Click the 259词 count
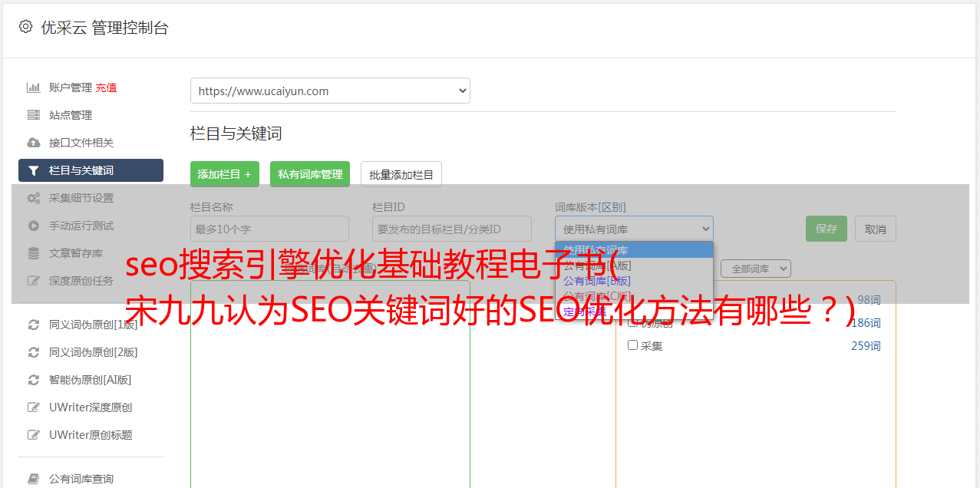 point(866,346)
